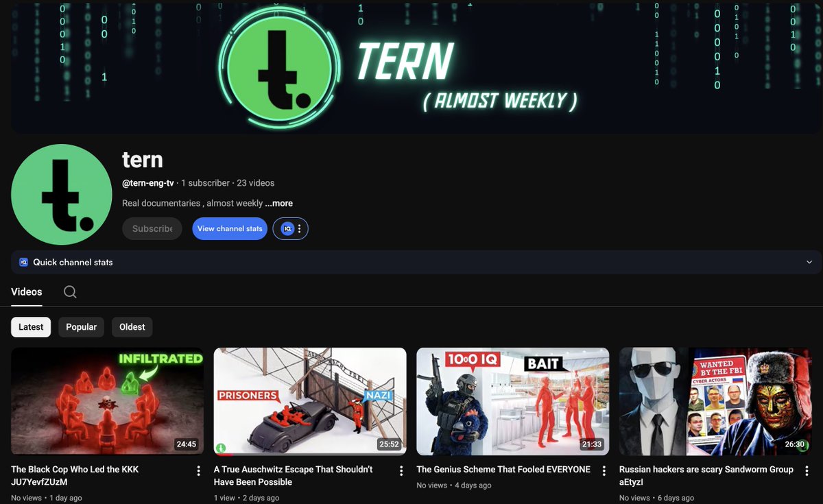Expand the channel description with ...more

coord(279,203)
